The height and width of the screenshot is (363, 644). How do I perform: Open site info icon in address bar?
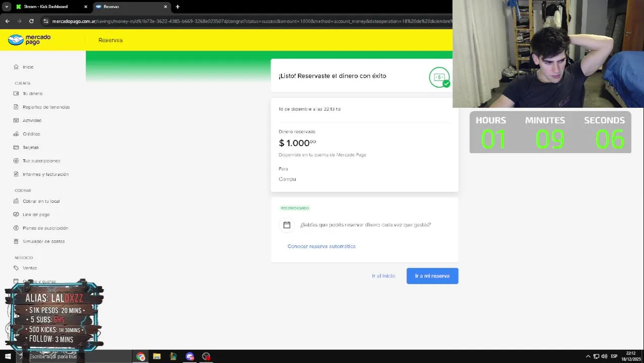(46, 21)
